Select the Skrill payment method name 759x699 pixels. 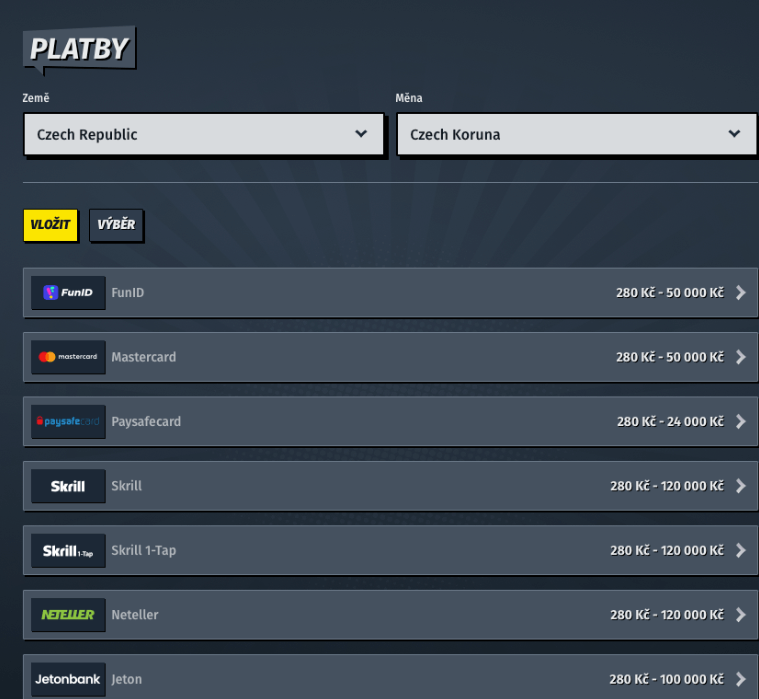(x=127, y=486)
